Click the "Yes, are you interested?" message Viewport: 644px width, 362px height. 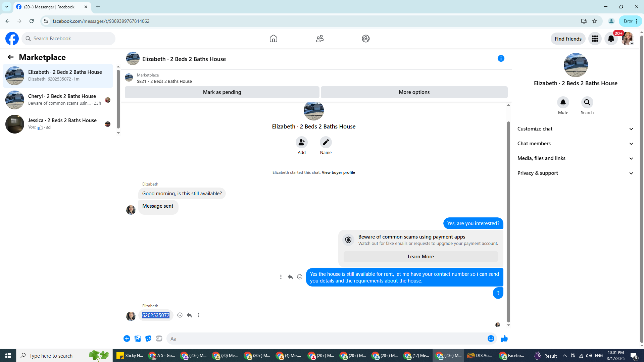tap(473, 223)
